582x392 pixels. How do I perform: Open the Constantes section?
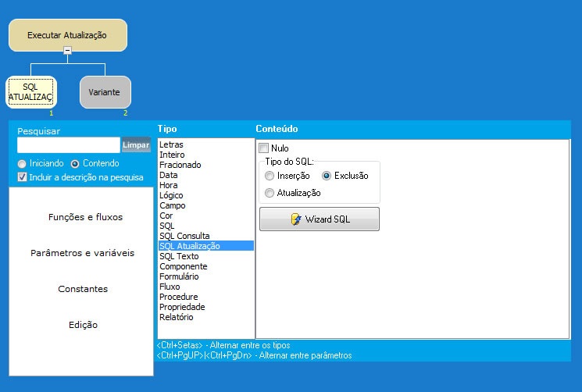pyautogui.click(x=83, y=289)
